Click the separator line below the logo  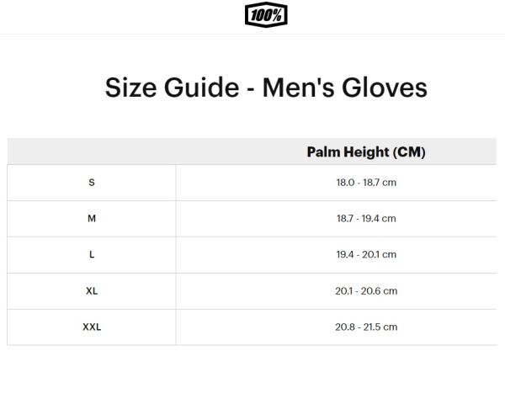[x=252, y=35]
